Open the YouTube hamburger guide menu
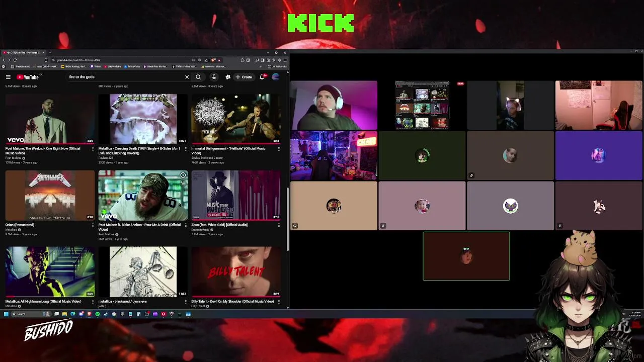This screenshot has height=362, width=644. coord(8,77)
